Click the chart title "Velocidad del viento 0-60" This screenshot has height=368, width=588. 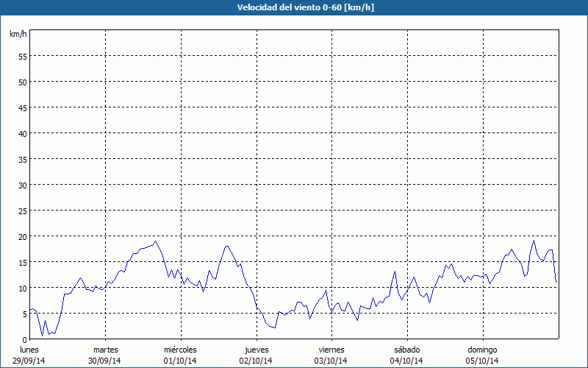(294, 8)
